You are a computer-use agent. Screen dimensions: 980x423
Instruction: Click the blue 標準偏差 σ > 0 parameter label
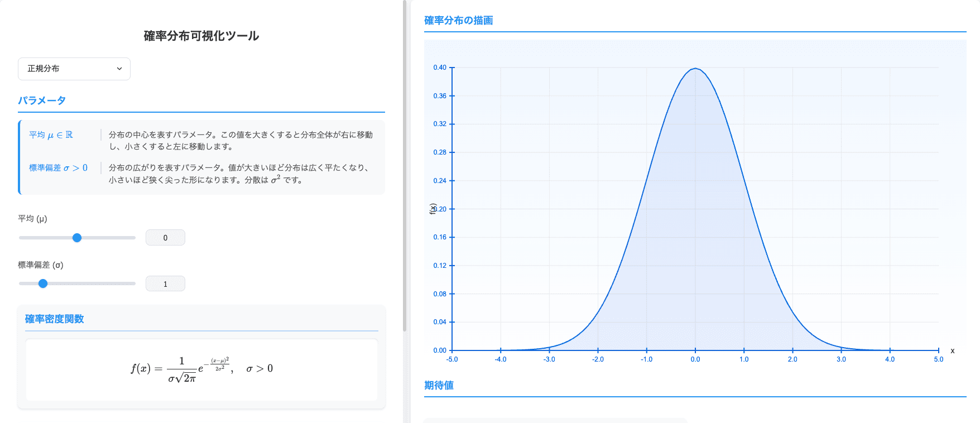coord(58,168)
